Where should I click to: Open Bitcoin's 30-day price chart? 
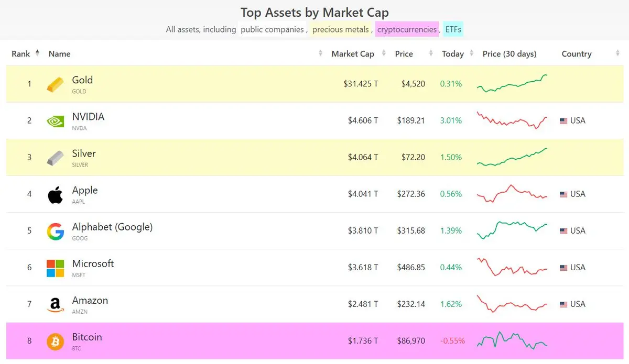[x=512, y=340]
